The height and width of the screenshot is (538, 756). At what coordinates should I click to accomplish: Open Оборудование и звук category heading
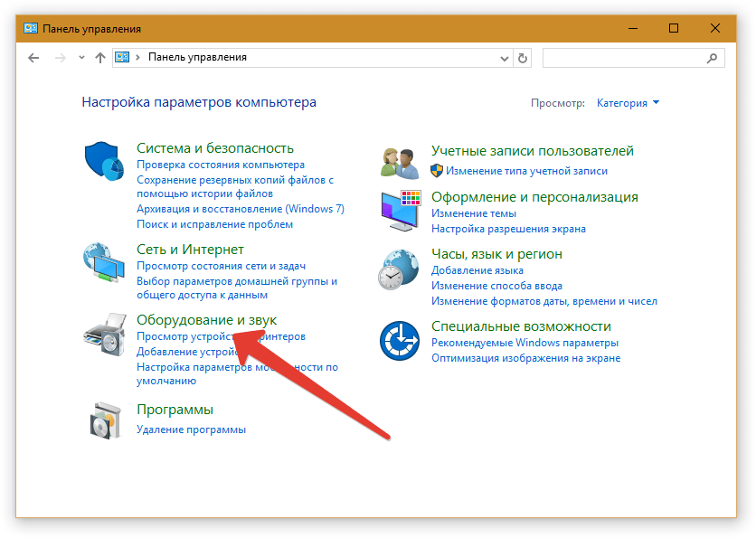[x=206, y=319]
